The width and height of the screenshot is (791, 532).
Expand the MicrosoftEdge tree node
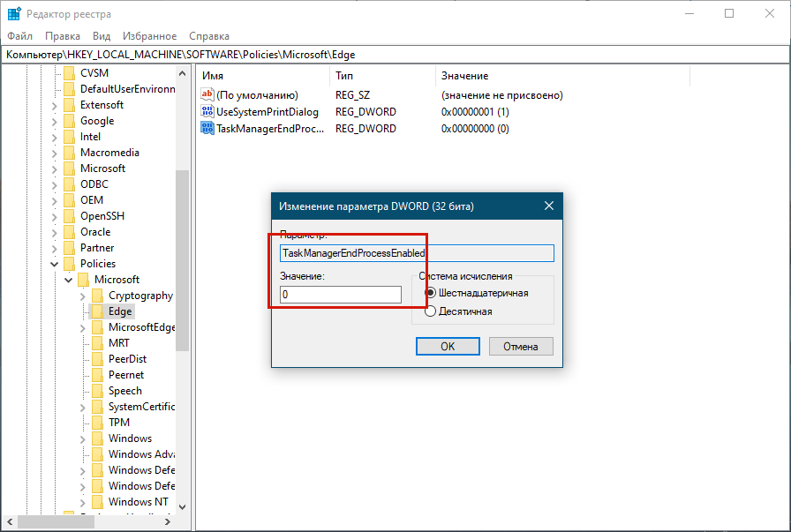[x=83, y=328]
